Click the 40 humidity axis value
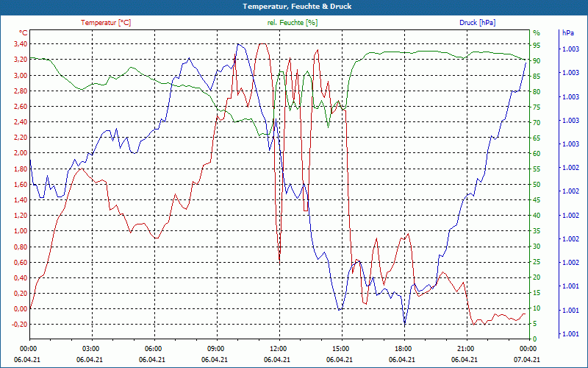This screenshot has width=588, height=368. click(537, 216)
